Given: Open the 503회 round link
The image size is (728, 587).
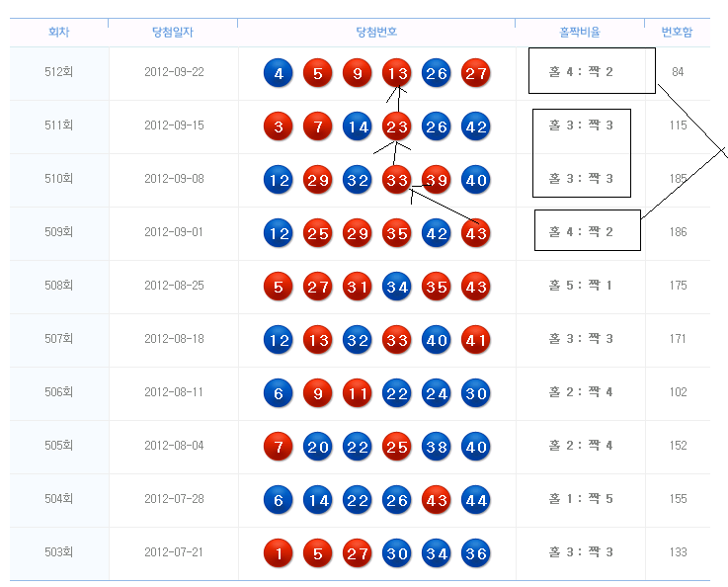Looking at the screenshot, I should click(x=59, y=552).
